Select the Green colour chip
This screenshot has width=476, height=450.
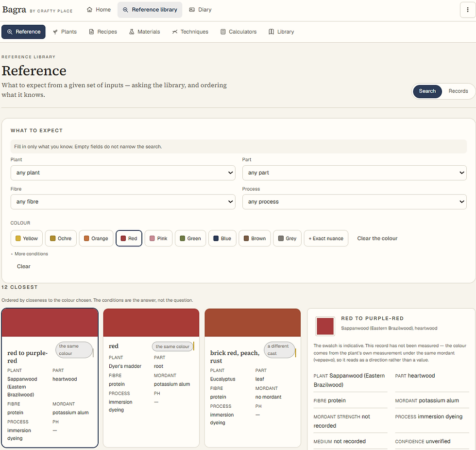[x=190, y=238]
